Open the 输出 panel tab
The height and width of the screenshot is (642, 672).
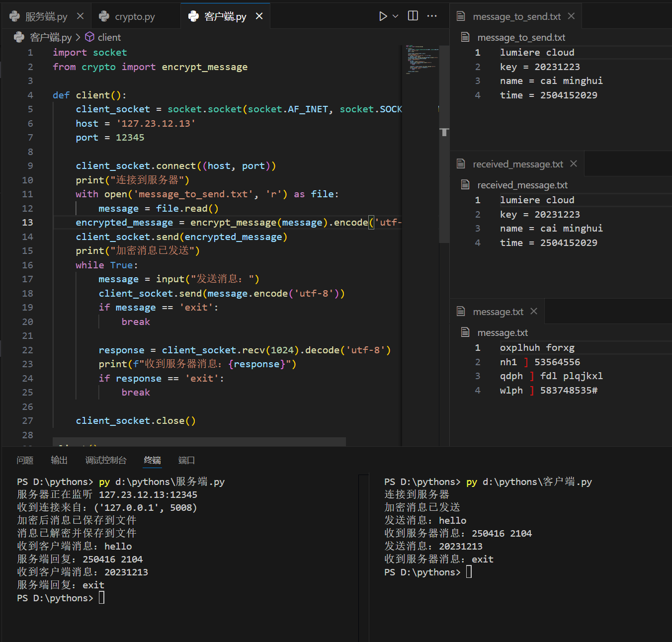coord(59,460)
